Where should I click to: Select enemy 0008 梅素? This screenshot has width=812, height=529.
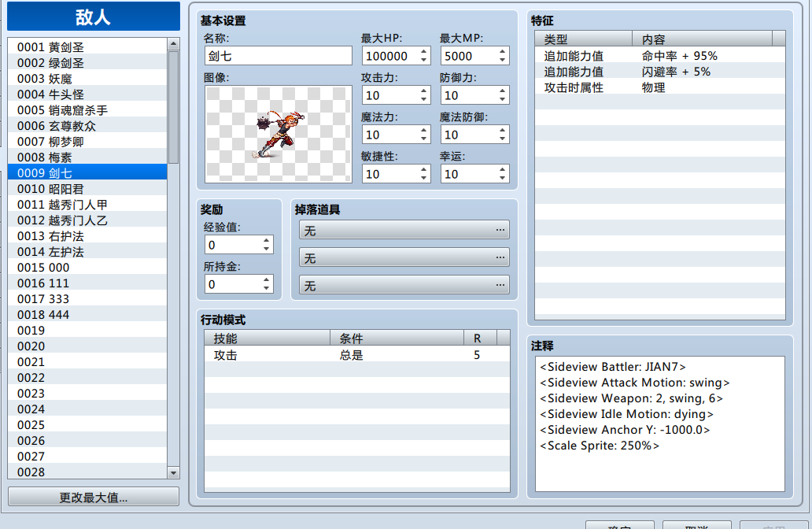click(87, 157)
